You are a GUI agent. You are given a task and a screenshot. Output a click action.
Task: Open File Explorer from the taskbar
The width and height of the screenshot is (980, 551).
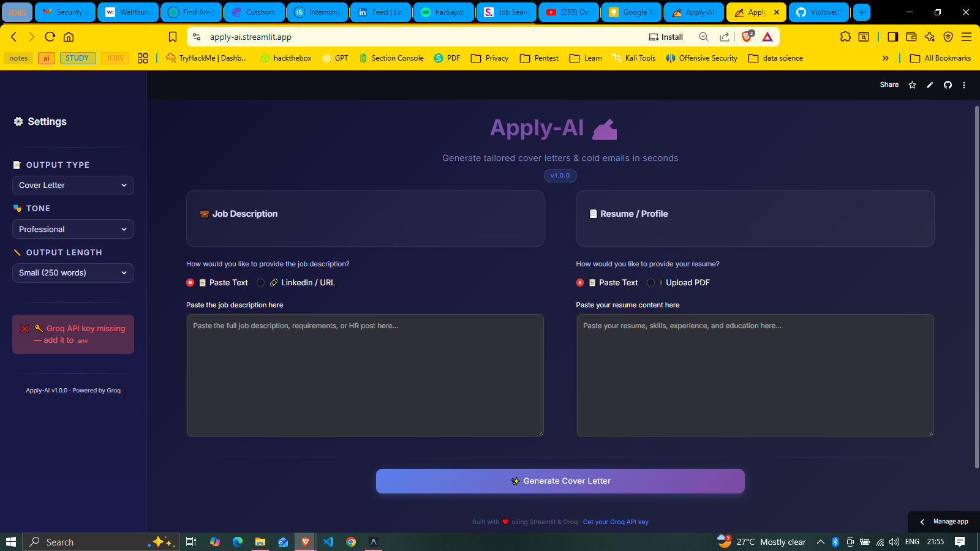260,542
